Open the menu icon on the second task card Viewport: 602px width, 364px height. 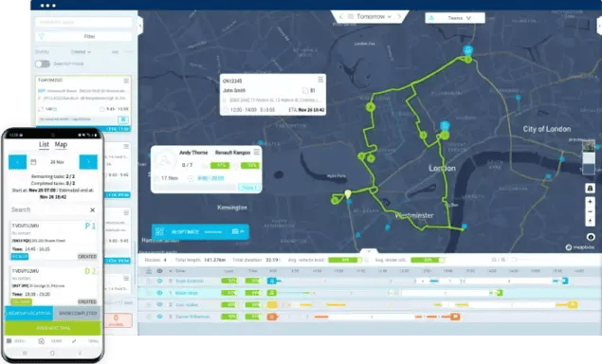[126, 146]
